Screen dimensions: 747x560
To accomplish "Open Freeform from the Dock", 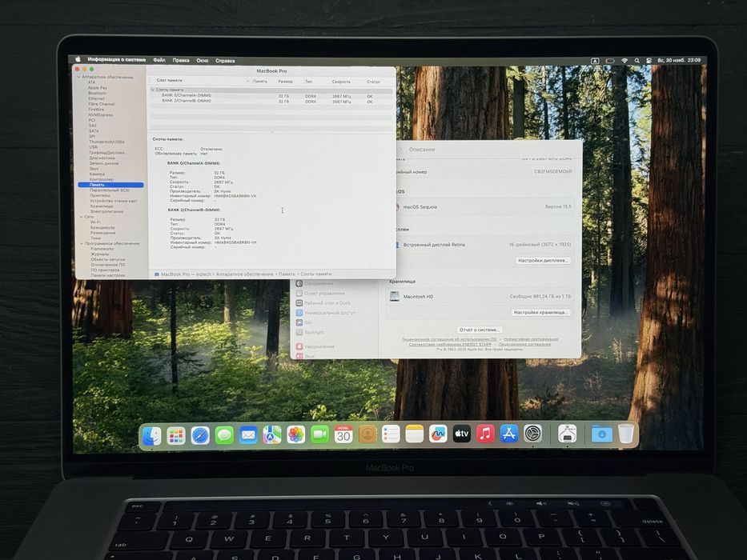I will pos(438,434).
